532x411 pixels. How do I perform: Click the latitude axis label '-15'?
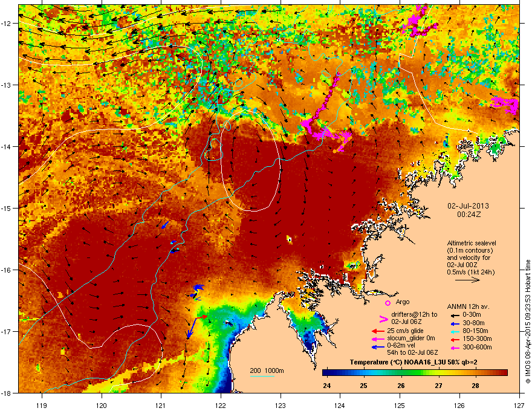tap(6, 208)
